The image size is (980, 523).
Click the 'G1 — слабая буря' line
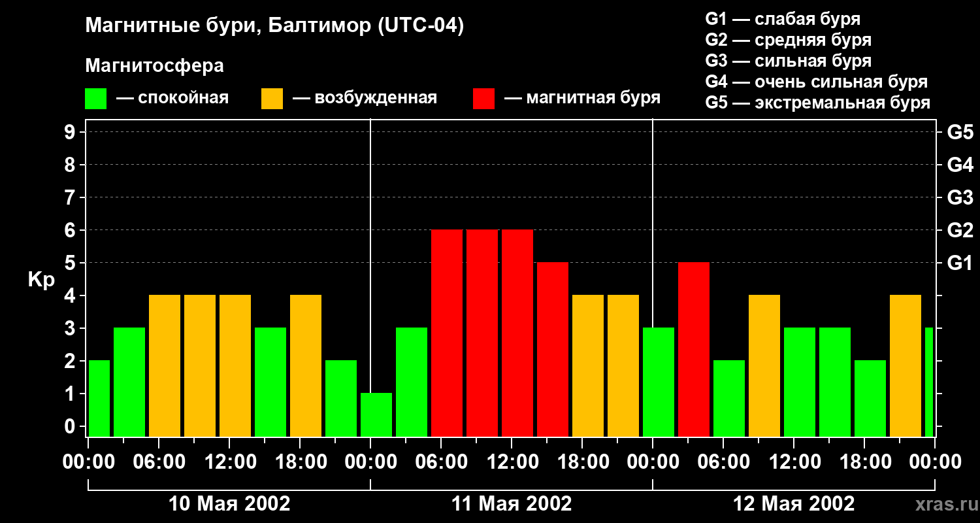click(x=783, y=19)
